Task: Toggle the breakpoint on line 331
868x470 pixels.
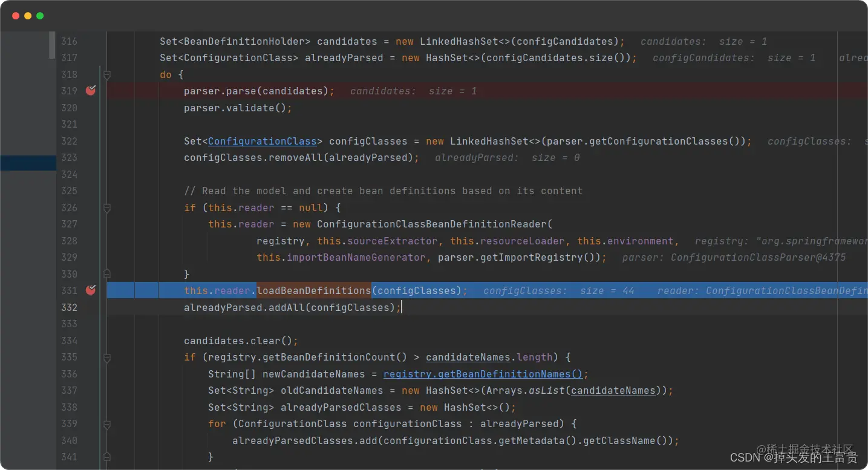Action: (91, 290)
